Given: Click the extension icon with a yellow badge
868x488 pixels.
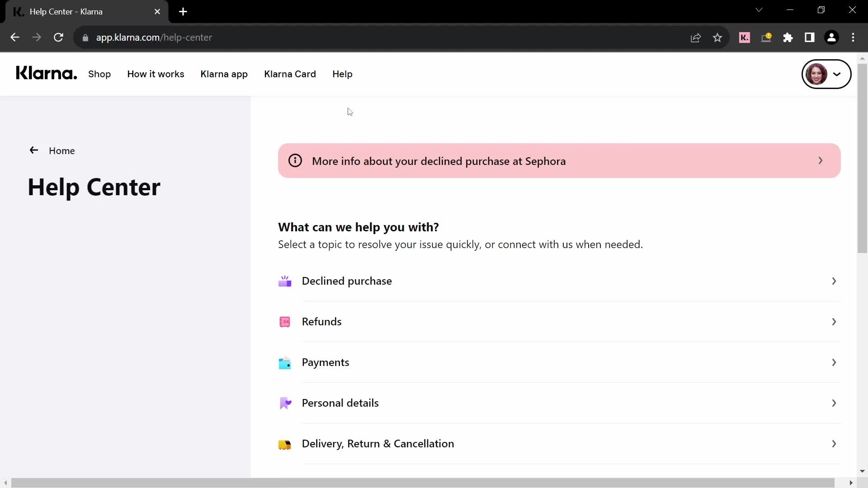Looking at the screenshot, I should click(x=766, y=38).
